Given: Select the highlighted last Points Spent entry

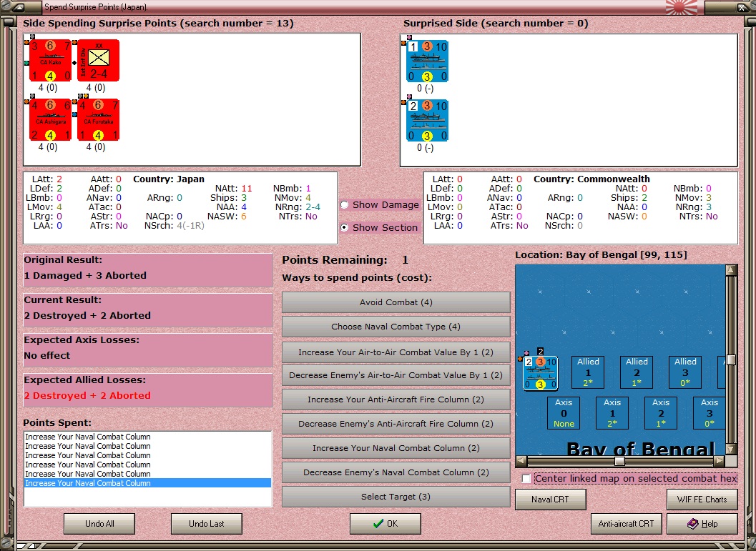Looking at the screenshot, I should (x=147, y=483).
